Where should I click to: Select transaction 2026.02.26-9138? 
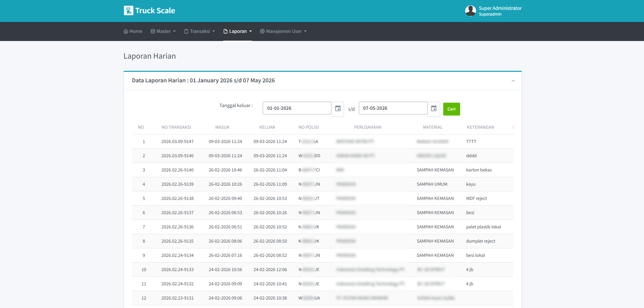(177, 199)
